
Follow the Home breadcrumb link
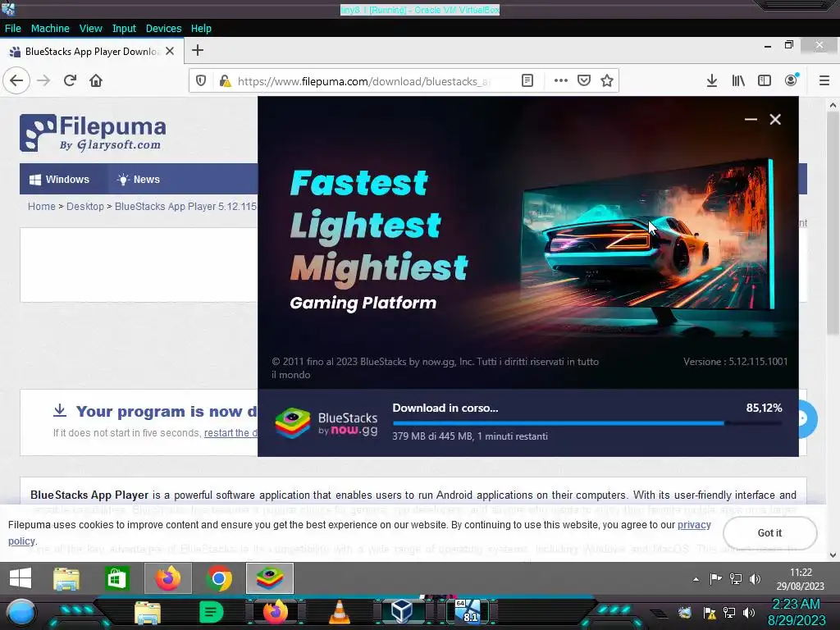(41, 206)
